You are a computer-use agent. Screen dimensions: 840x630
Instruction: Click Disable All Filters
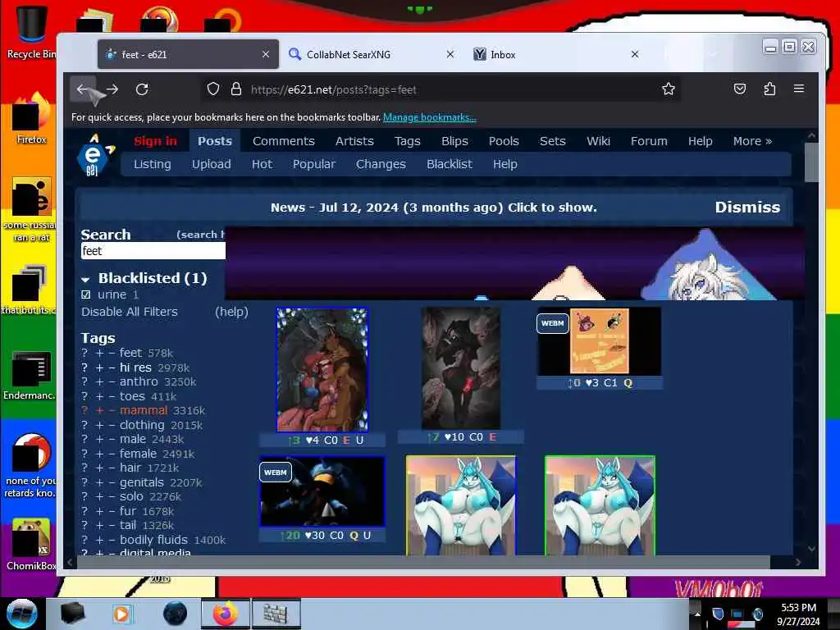pyautogui.click(x=129, y=312)
